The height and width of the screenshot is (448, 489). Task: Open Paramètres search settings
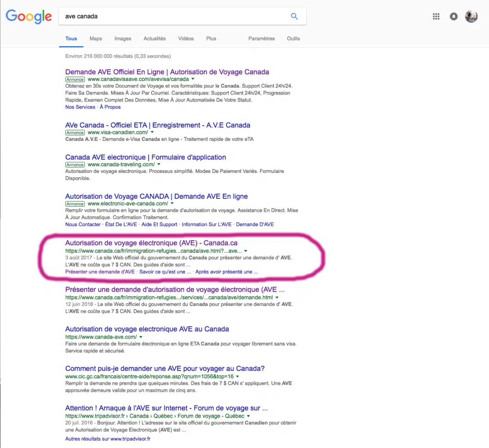(x=262, y=39)
